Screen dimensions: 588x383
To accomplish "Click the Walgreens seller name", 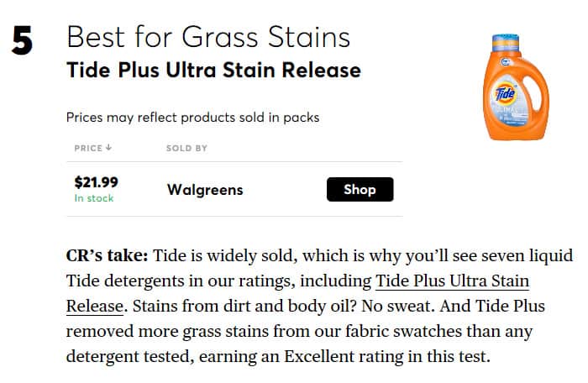I will [x=205, y=190].
